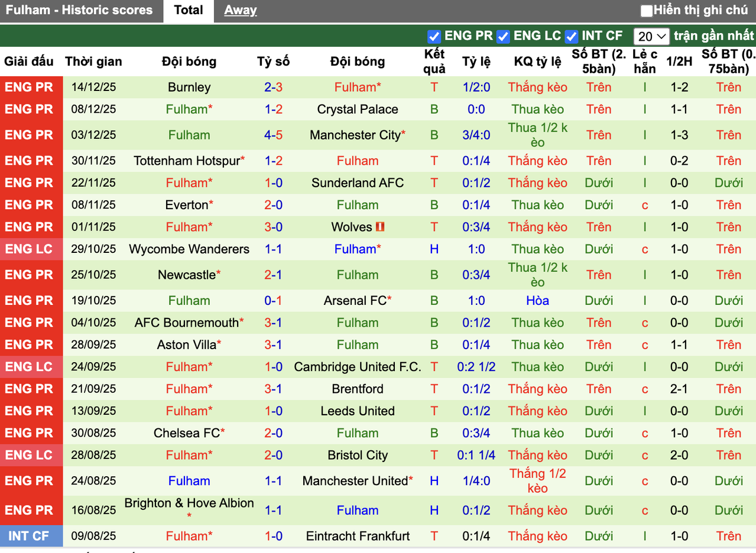This screenshot has height=553, width=756.
Task: Select ENG LC label on 24/09/25 row
Action: tap(29, 367)
